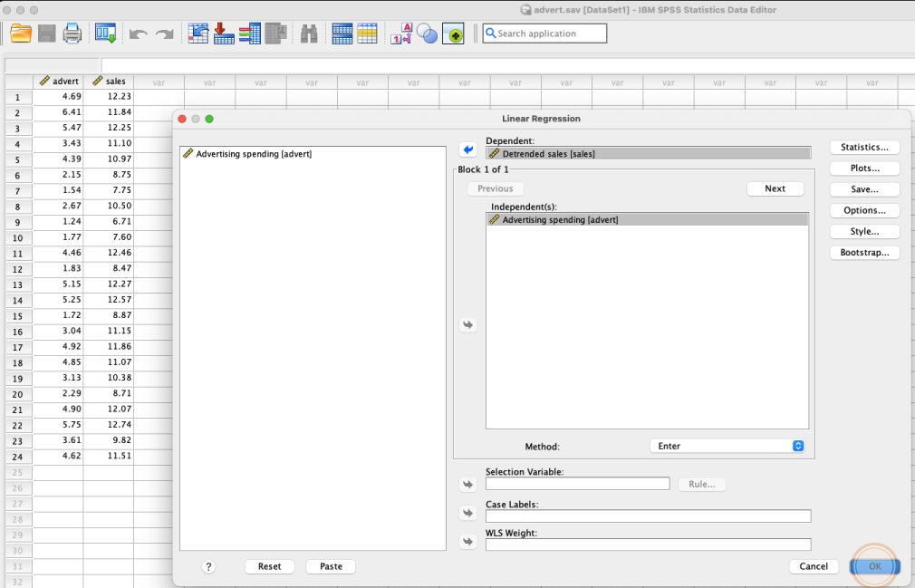Viewport: 915px width, 588px height.
Task: Select Advertising spending [advert] in Independent(s) list
Action: [x=647, y=220]
